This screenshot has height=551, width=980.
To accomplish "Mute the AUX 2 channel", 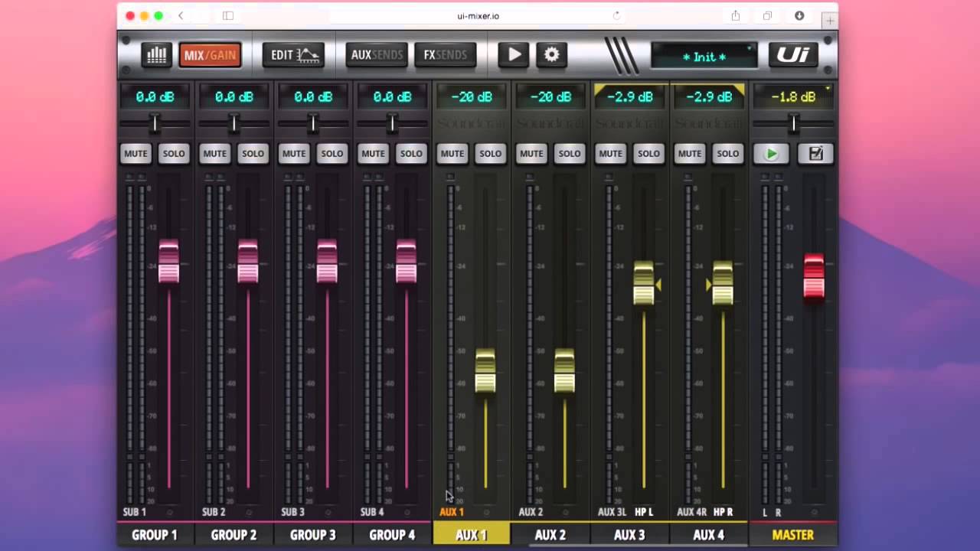I will [x=531, y=154].
